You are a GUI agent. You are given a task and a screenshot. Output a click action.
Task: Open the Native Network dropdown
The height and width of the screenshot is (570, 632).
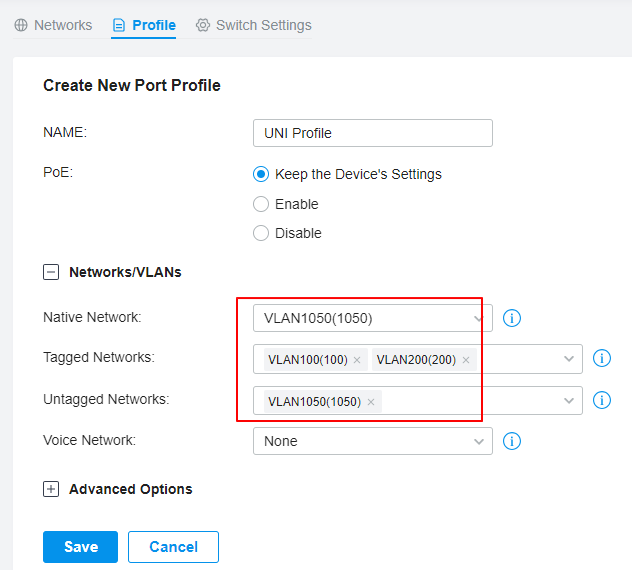click(x=372, y=318)
